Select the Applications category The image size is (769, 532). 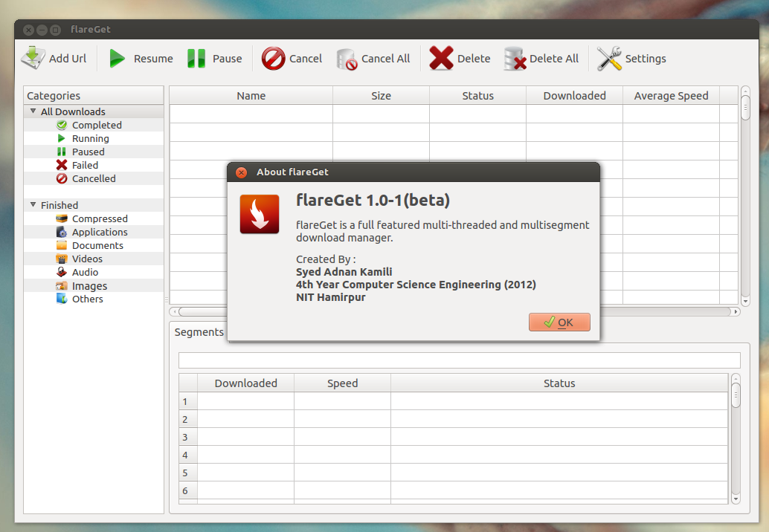[100, 232]
